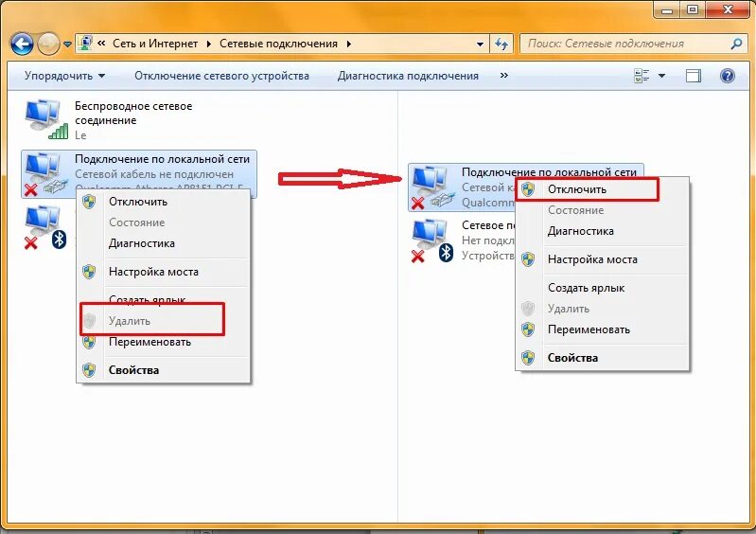Viewport: 756px width, 534px height.
Task: Click 'Диагностика подключения' toolbar button
Action: tap(408, 76)
